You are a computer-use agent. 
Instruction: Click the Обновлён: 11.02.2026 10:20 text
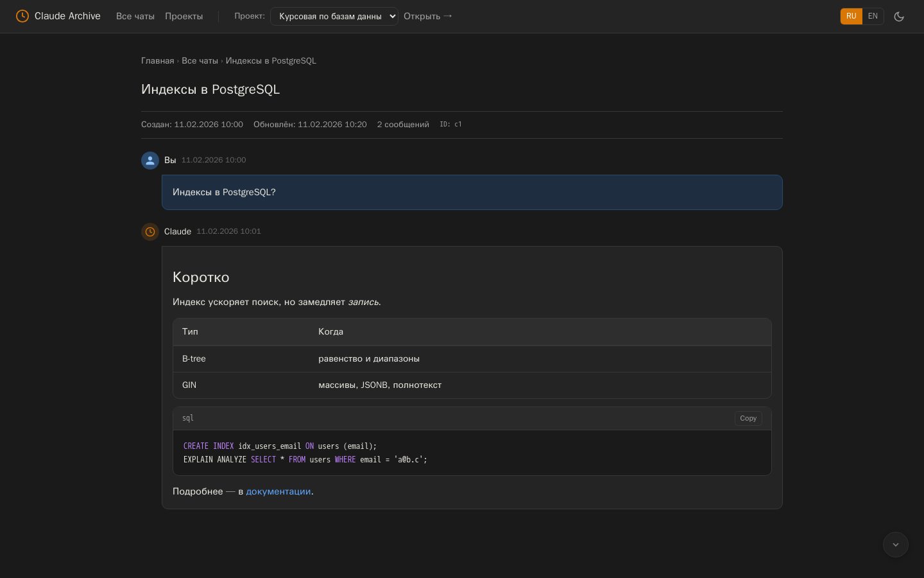[310, 125]
